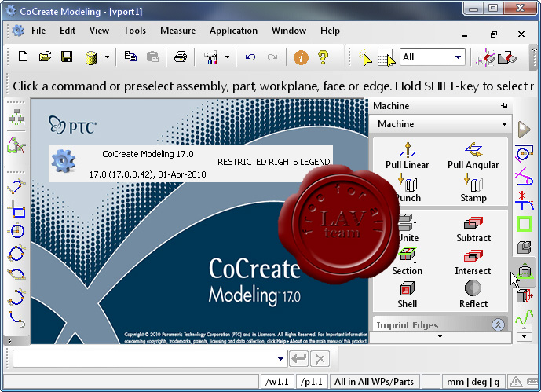
Task: Open the Edit menu
Action: [68, 31]
